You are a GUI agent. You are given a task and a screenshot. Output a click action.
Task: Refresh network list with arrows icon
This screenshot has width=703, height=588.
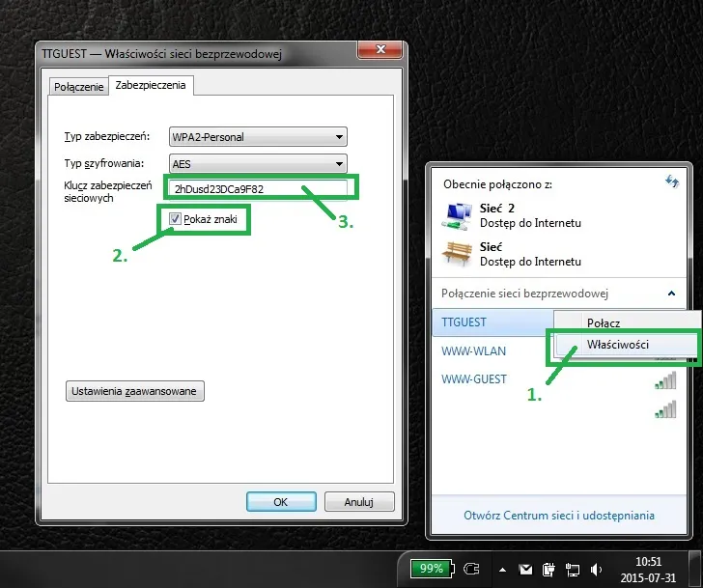672,182
